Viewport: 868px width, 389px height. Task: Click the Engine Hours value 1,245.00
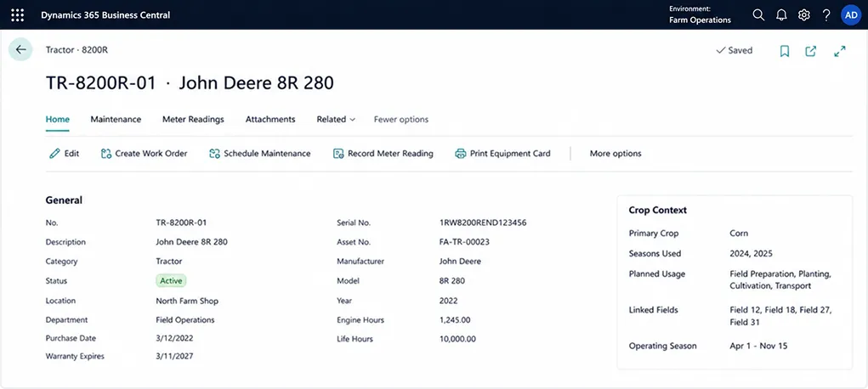[x=455, y=320]
